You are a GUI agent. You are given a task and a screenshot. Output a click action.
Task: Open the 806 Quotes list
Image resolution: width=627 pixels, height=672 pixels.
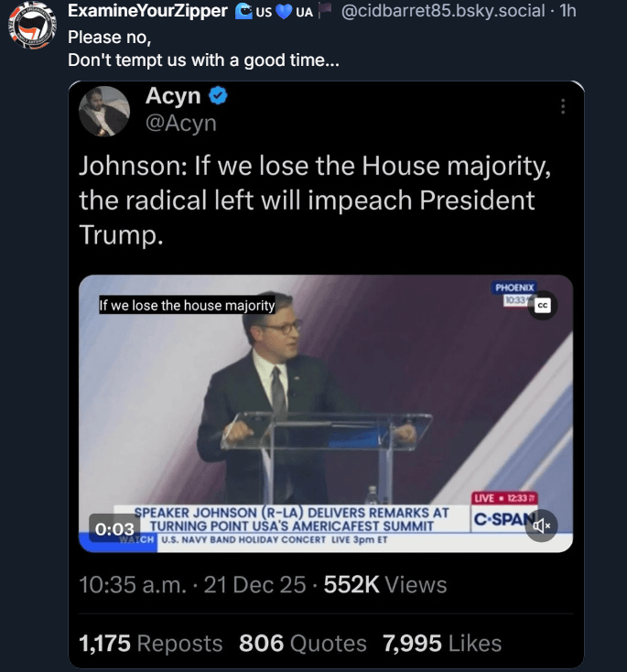(x=302, y=644)
